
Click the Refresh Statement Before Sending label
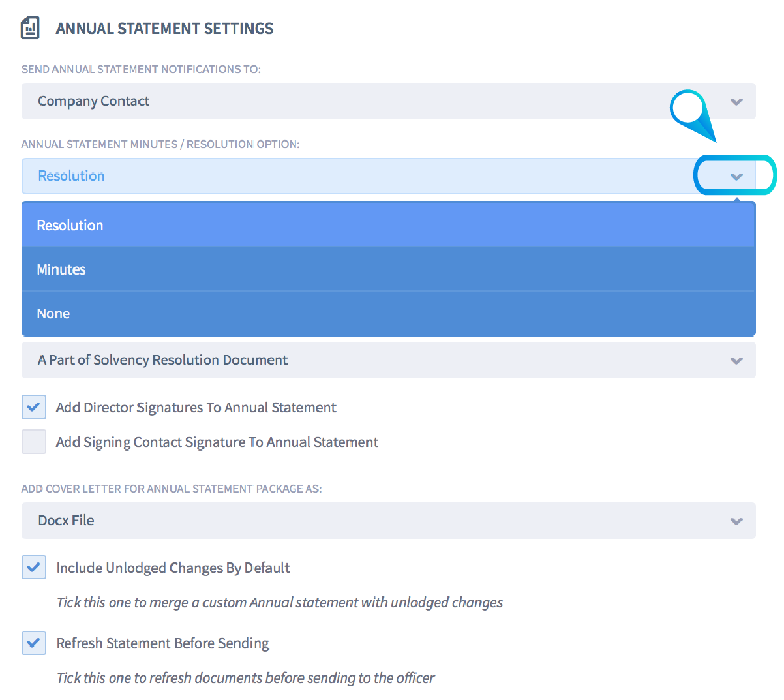click(162, 644)
